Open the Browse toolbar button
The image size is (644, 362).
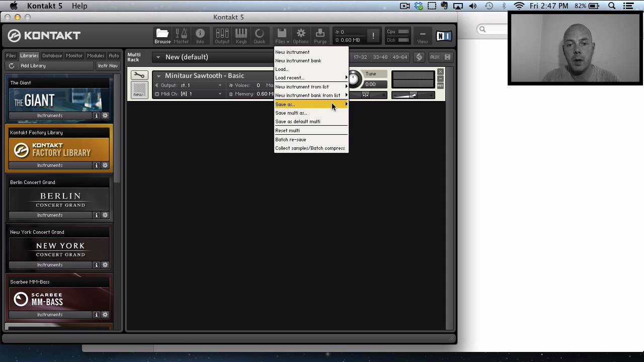click(162, 36)
